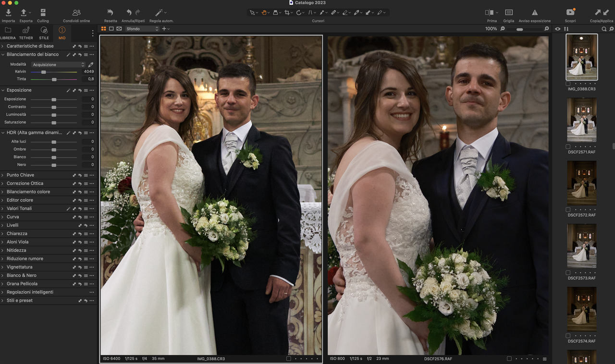Click the Esporta upload icon

pyautogui.click(x=24, y=12)
